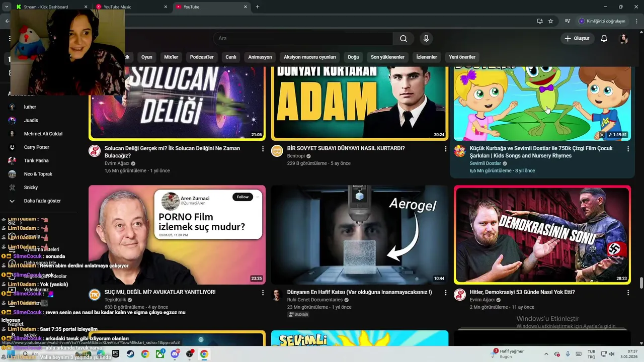Open OBS Studio from the taskbar
644x362 pixels.
pyautogui.click(x=189, y=354)
